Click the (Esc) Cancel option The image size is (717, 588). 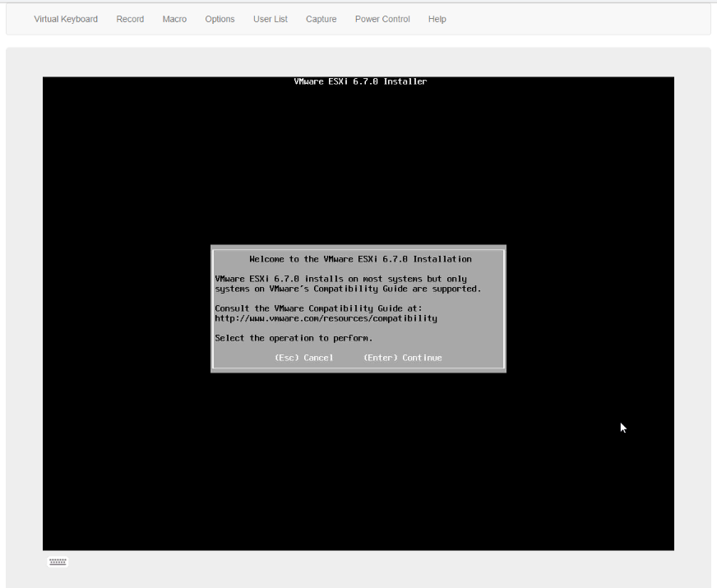[x=303, y=358]
